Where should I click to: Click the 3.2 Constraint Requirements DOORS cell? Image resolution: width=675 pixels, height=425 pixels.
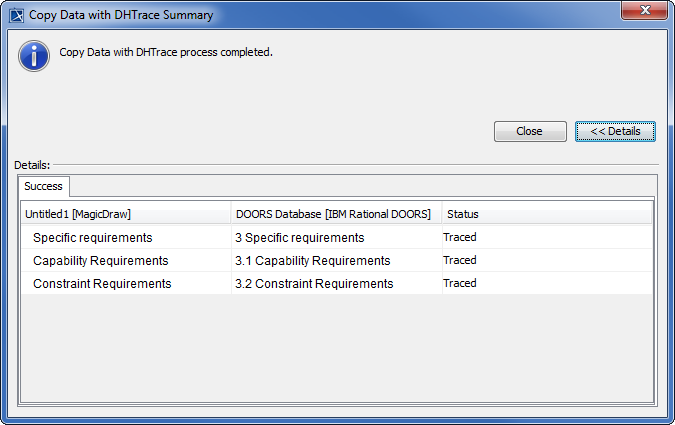coord(314,284)
